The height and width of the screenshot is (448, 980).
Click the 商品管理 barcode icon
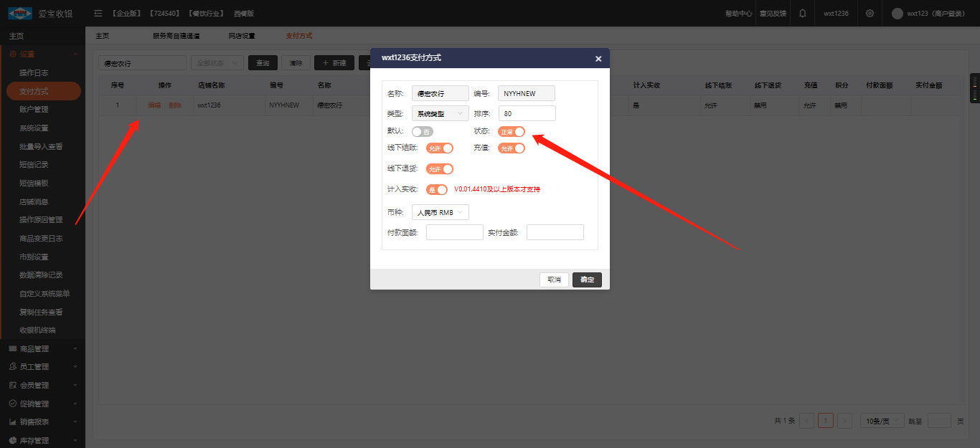pyautogui.click(x=12, y=349)
